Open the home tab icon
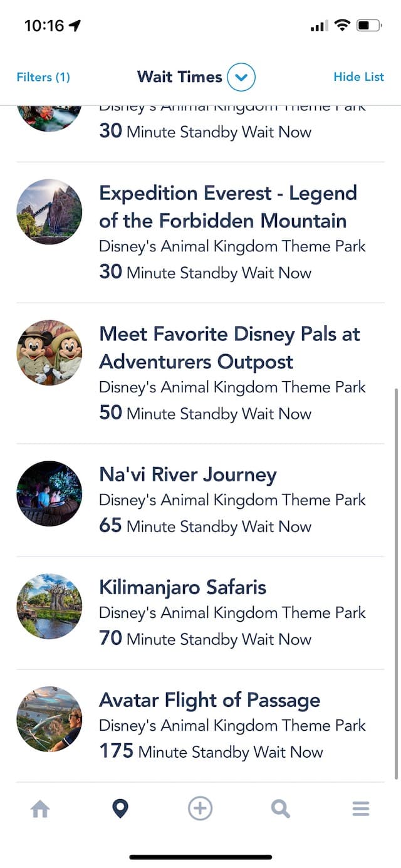The width and height of the screenshot is (401, 868). tap(40, 809)
